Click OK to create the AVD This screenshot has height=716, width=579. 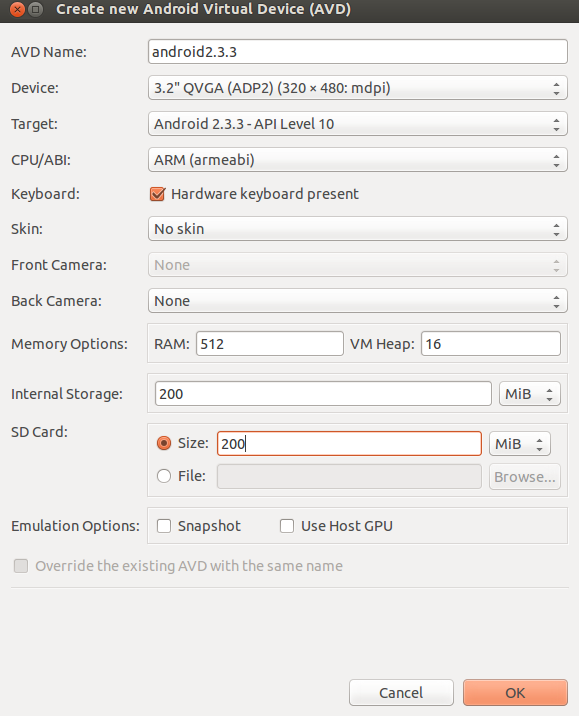tap(515, 693)
